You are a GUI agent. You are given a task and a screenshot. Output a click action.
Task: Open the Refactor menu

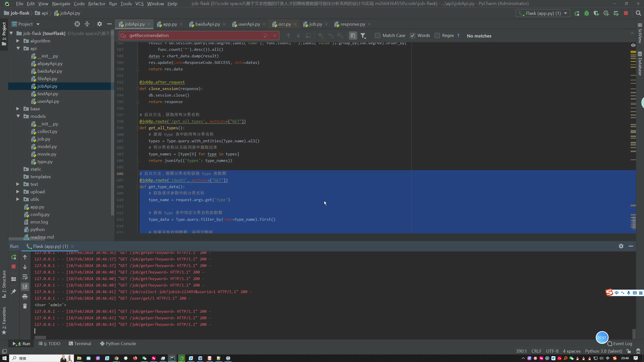(97, 4)
